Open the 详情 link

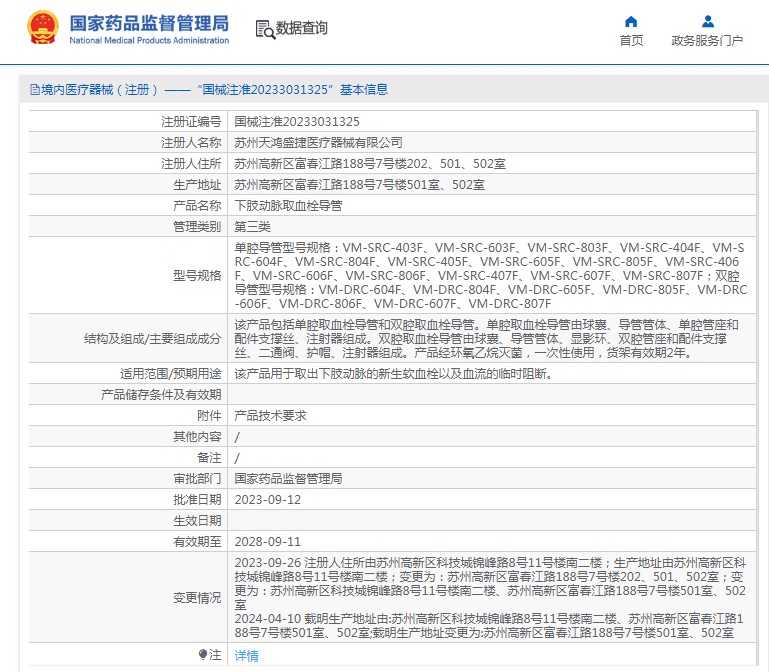[246, 655]
